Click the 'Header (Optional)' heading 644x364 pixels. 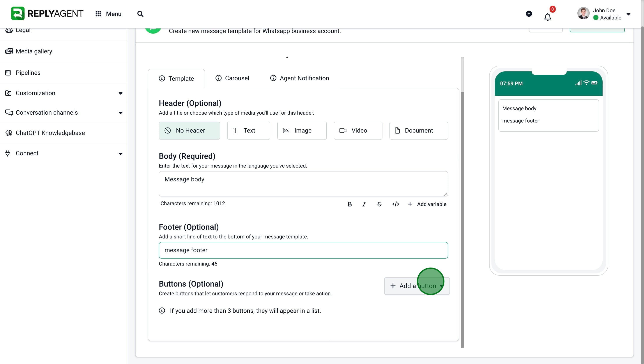tap(190, 103)
